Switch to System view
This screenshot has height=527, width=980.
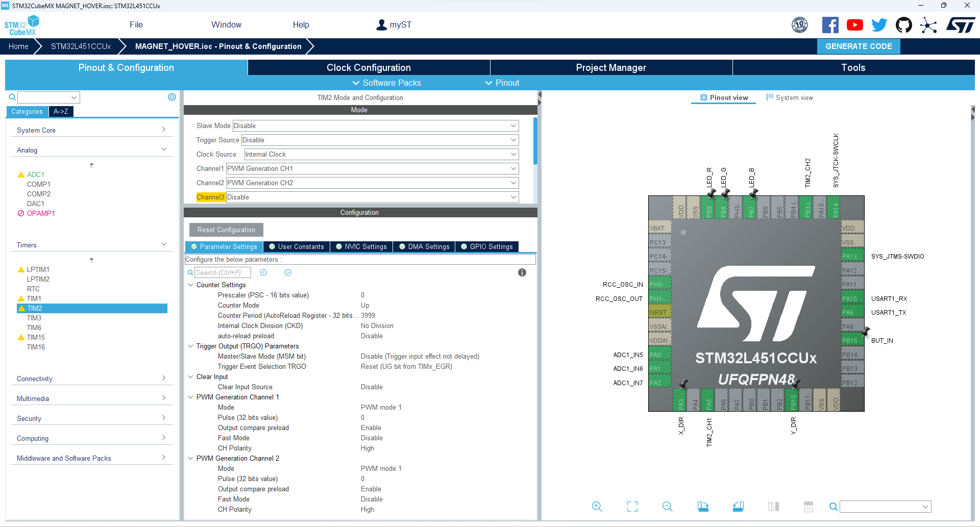(x=790, y=97)
